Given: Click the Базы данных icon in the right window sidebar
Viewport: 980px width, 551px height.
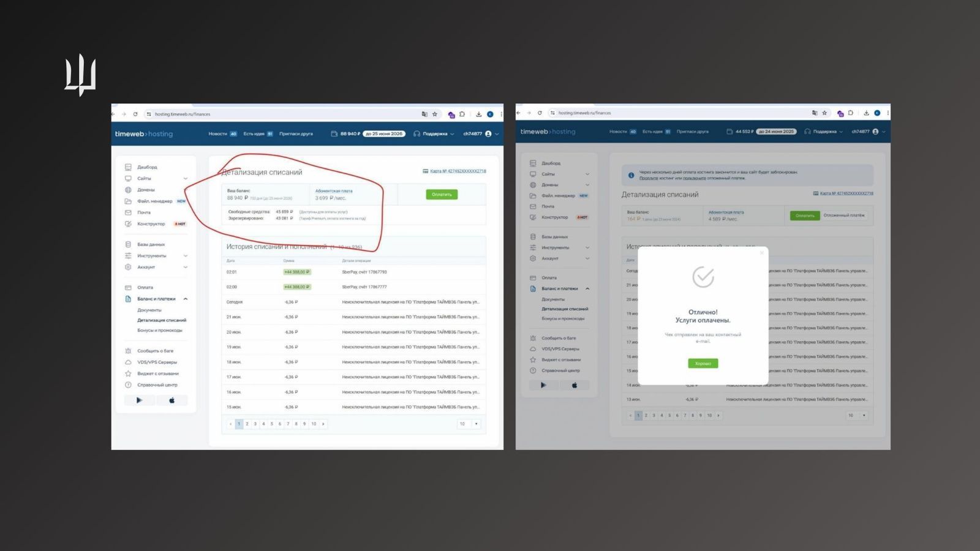Looking at the screenshot, I should (533, 237).
